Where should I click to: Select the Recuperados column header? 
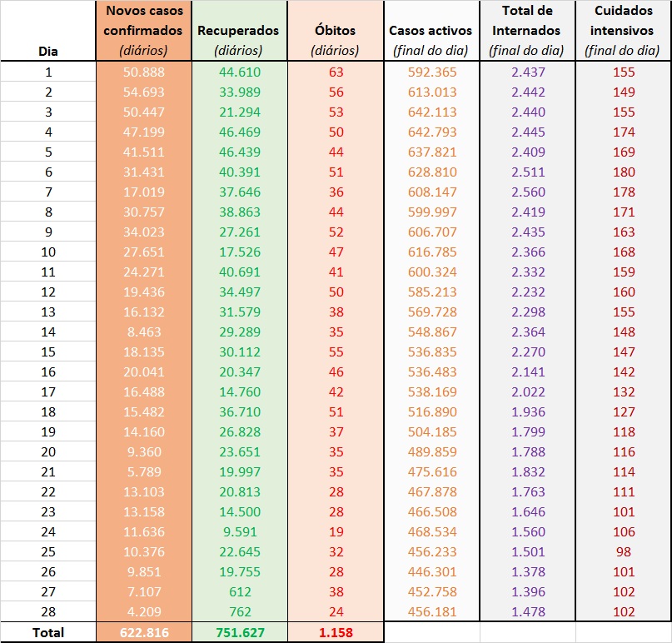[238, 31]
